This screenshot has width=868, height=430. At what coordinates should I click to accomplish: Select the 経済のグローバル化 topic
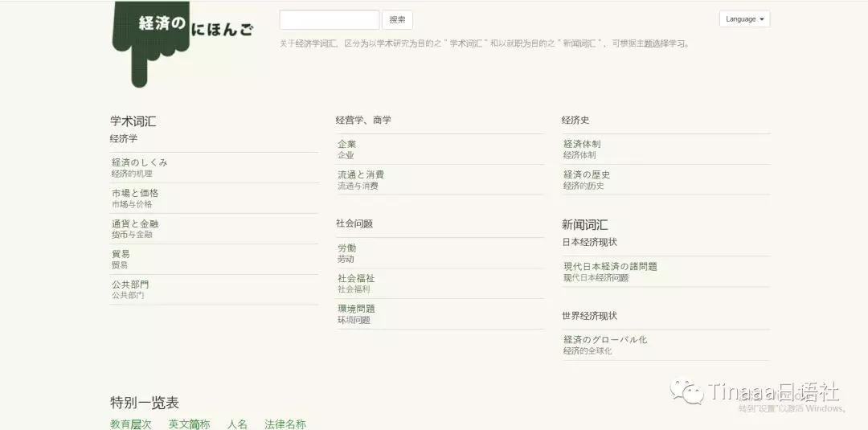(x=605, y=340)
